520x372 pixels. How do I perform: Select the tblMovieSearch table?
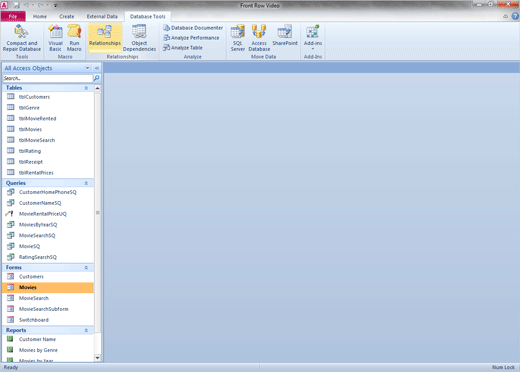tap(48, 140)
